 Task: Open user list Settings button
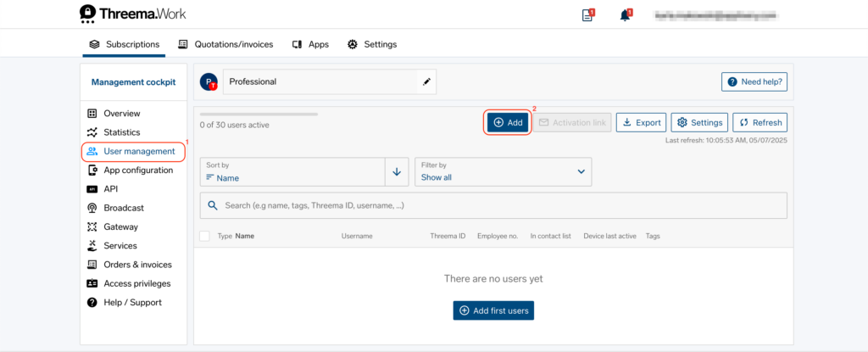699,122
